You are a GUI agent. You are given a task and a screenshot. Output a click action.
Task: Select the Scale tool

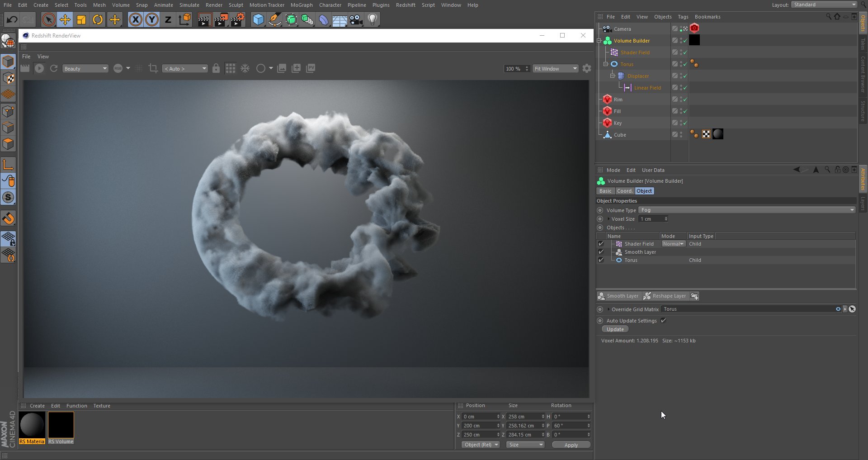coord(81,19)
